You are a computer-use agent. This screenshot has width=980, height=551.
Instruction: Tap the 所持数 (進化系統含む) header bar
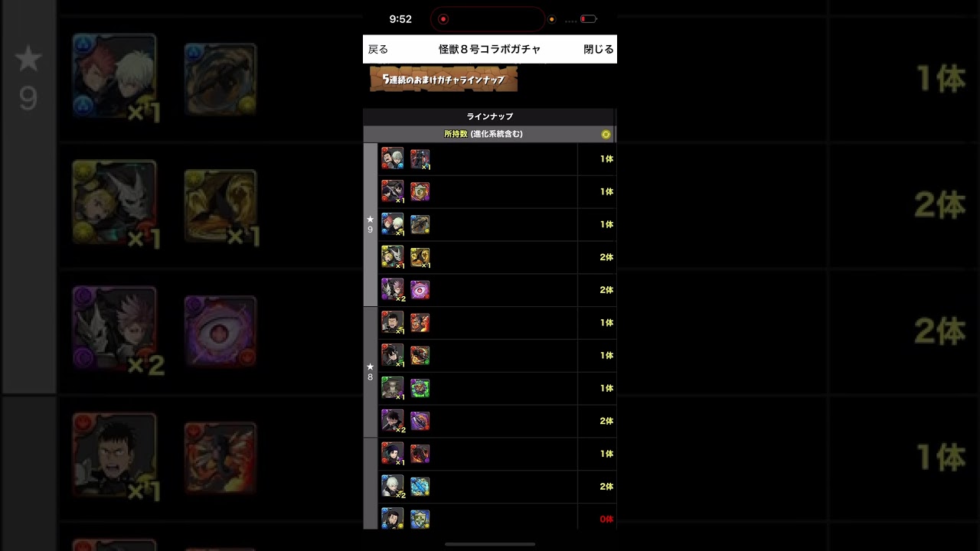(x=489, y=134)
